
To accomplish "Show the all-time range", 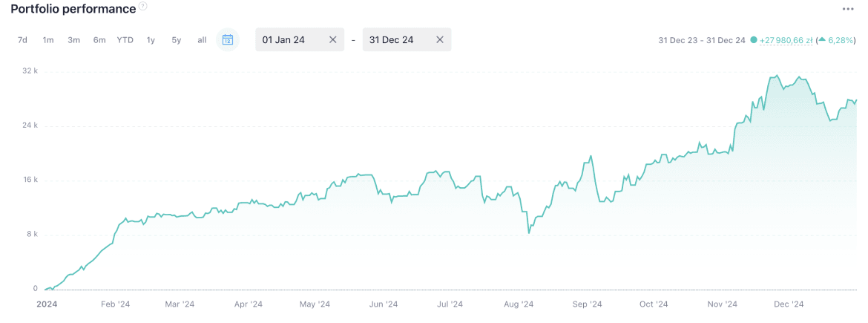I will [x=202, y=40].
